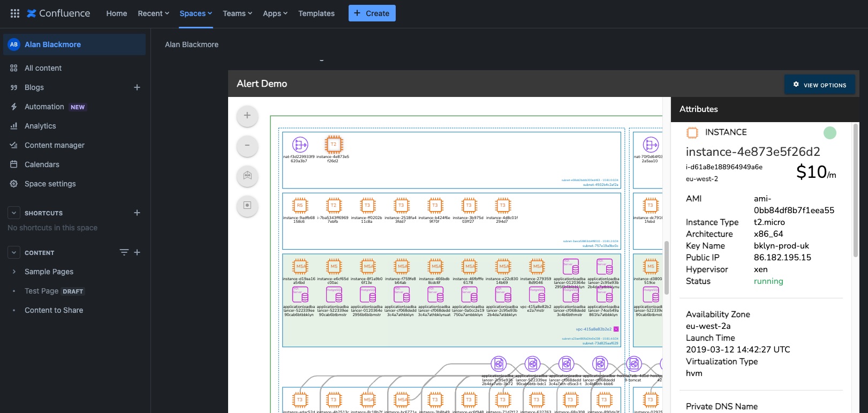Open the app switcher grid icon
The height and width of the screenshot is (413, 868).
click(15, 13)
